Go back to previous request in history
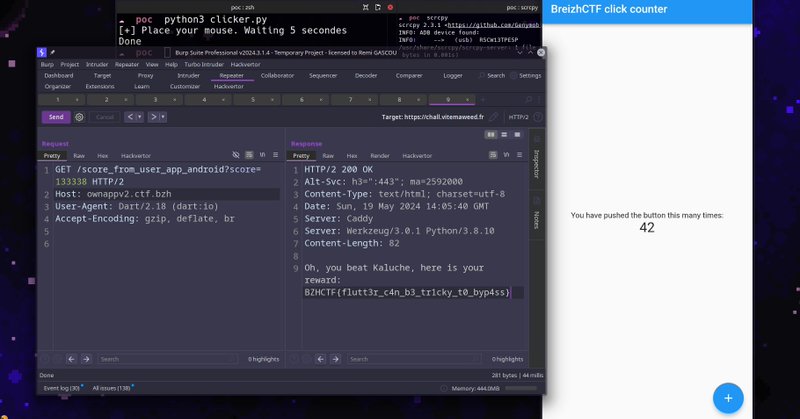The width and height of the screenshot is (800, 419). [130, 117]
